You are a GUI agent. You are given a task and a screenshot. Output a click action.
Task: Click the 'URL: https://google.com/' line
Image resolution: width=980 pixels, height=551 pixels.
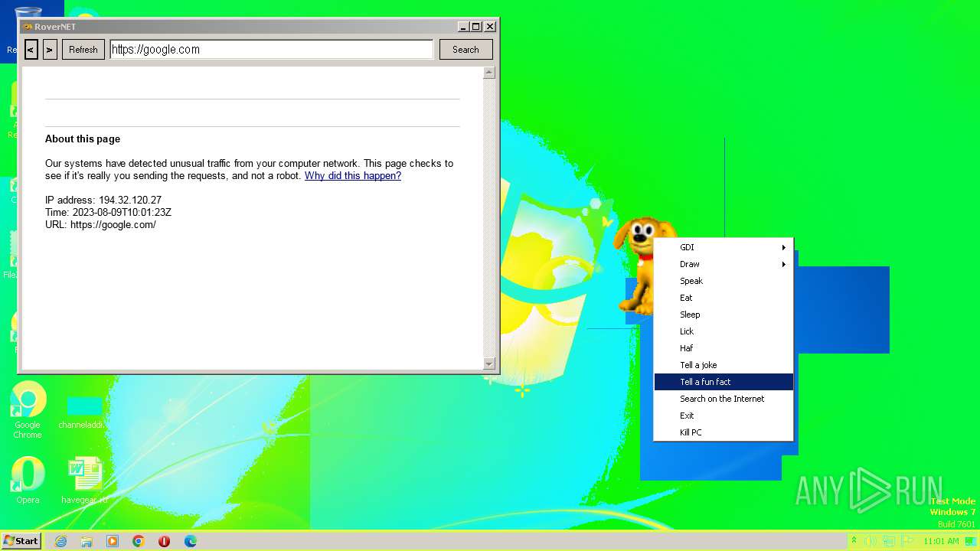(100, 225)
